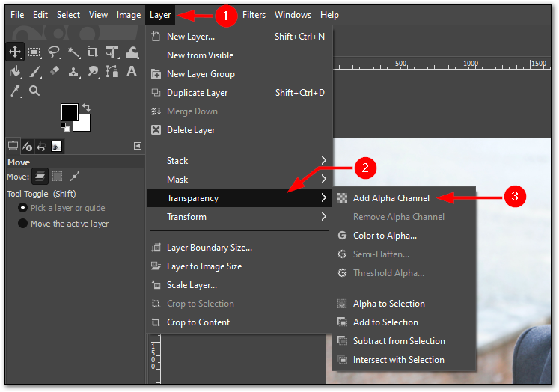
Task: Select the Eraser tool
Action: coord(54,72)
